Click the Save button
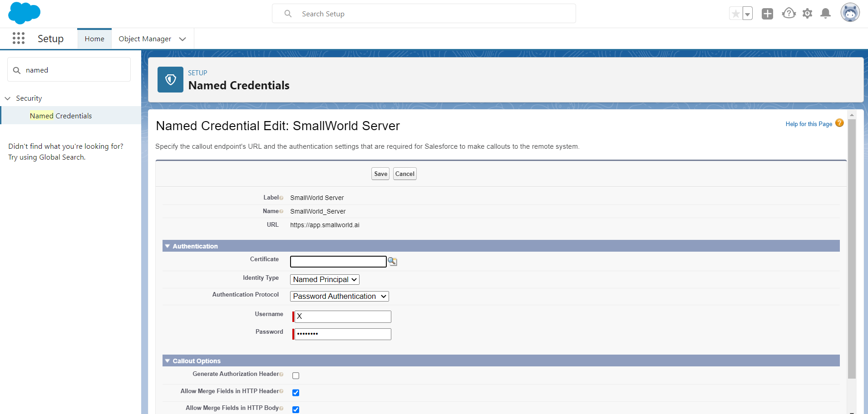Screen dimensions: 868x414 point(380,174)
